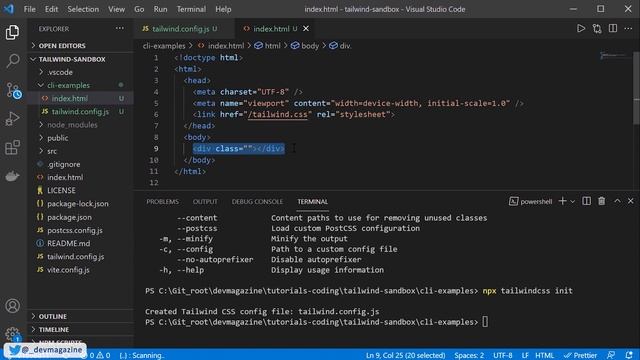Screen dimensions: 640x360
Task: Add a new terminal with plus icon
Action: click(x=562, y=201)
